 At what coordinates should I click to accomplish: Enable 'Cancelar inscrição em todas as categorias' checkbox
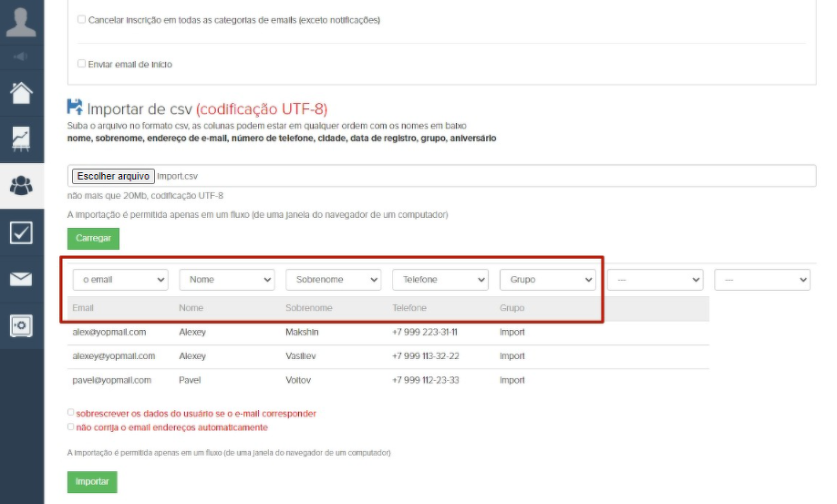[82, 19]
